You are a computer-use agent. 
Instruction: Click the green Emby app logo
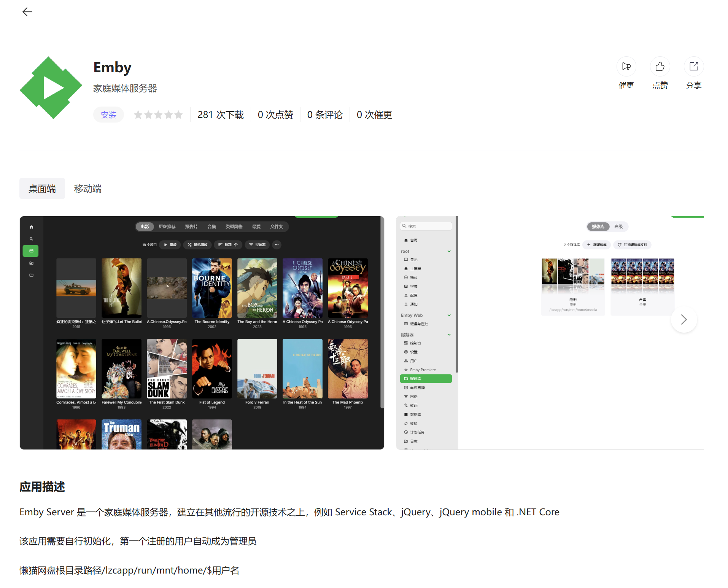click(51, 88)
